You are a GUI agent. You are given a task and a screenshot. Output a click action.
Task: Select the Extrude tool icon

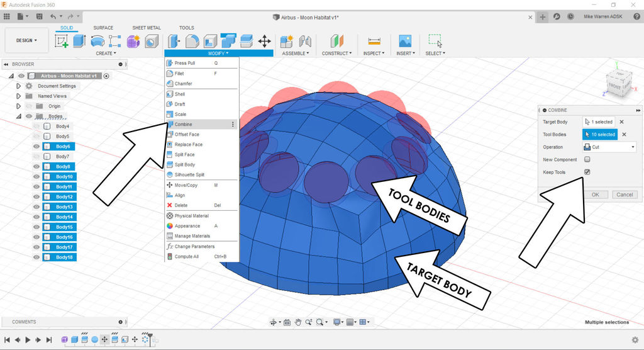pos(79,41)
